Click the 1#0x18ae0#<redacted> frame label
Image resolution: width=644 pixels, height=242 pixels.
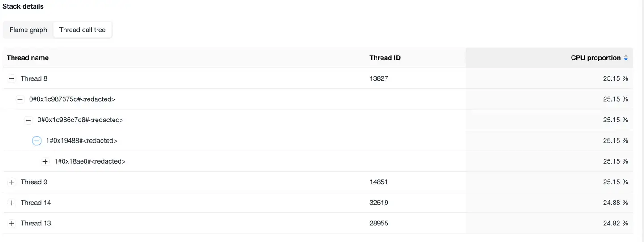[90, 161]
